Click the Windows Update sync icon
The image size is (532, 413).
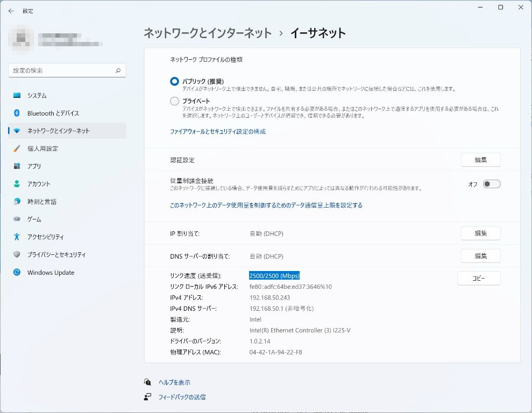pos(17,273)
